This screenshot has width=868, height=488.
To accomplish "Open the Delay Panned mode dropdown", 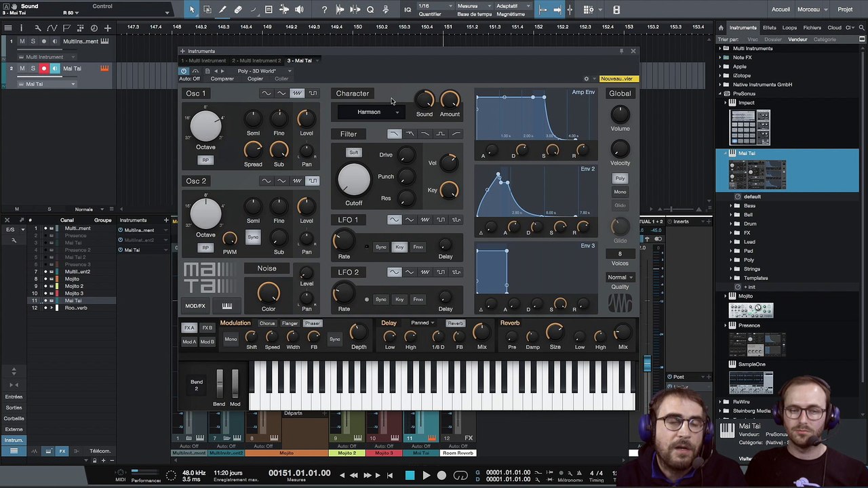I will coord(422,323).
